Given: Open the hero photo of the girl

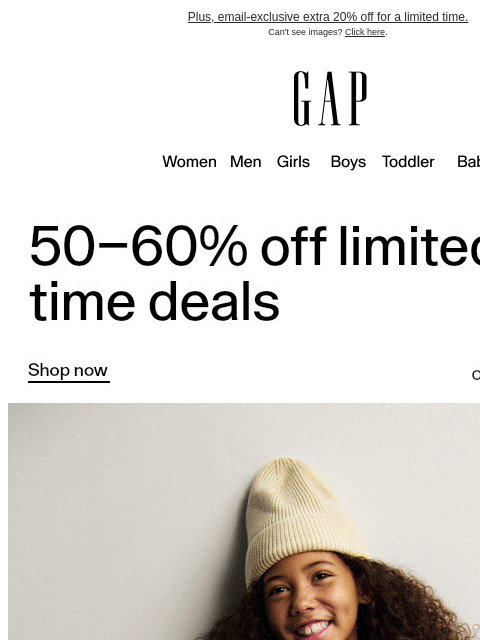Looking at the screenshot, I should (244, 522).
